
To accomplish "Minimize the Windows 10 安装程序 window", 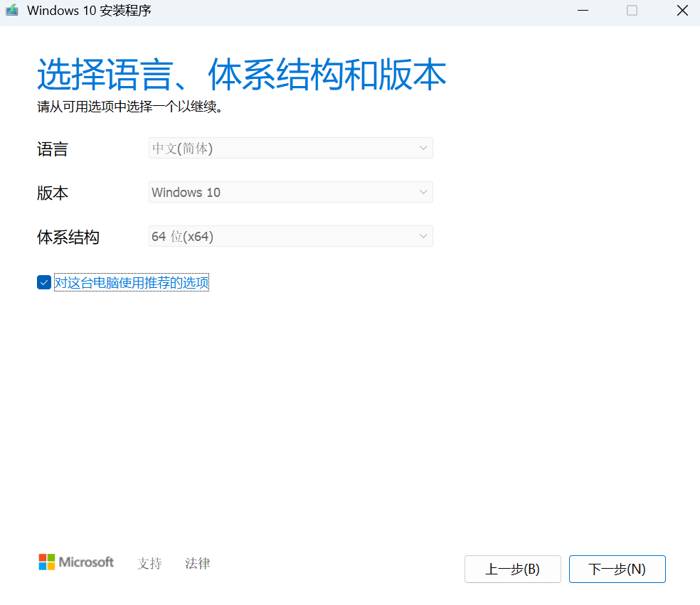I will pos(583,10).
